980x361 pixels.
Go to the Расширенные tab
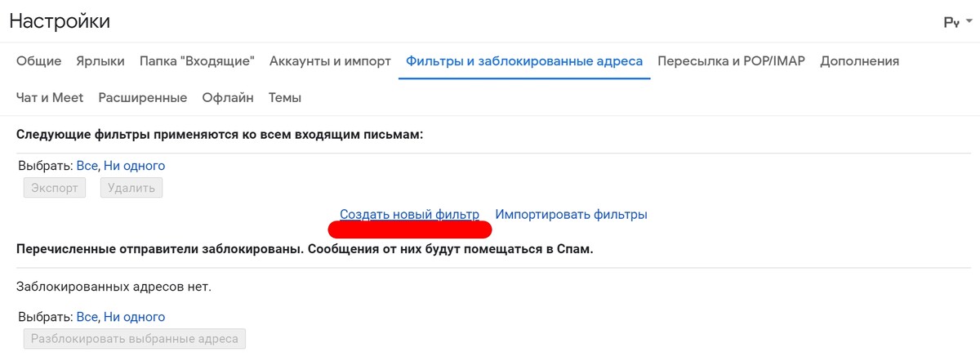click(x=143, y=98)
